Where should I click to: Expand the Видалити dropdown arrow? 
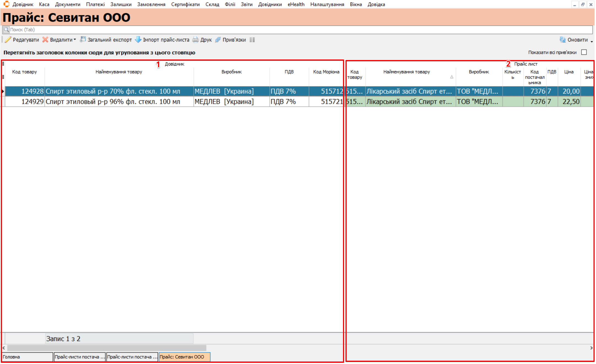pyautogui.click(x=75, y=40)
